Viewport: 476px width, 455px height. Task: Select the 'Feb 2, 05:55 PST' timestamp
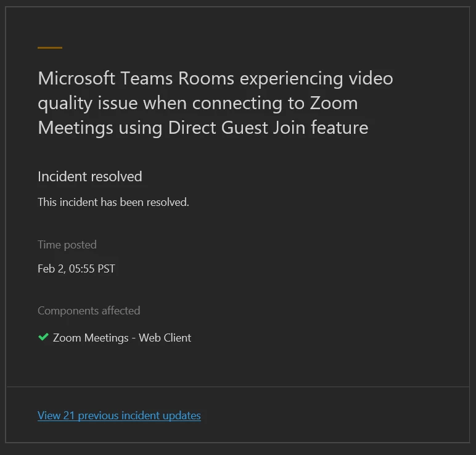point(76,269)
